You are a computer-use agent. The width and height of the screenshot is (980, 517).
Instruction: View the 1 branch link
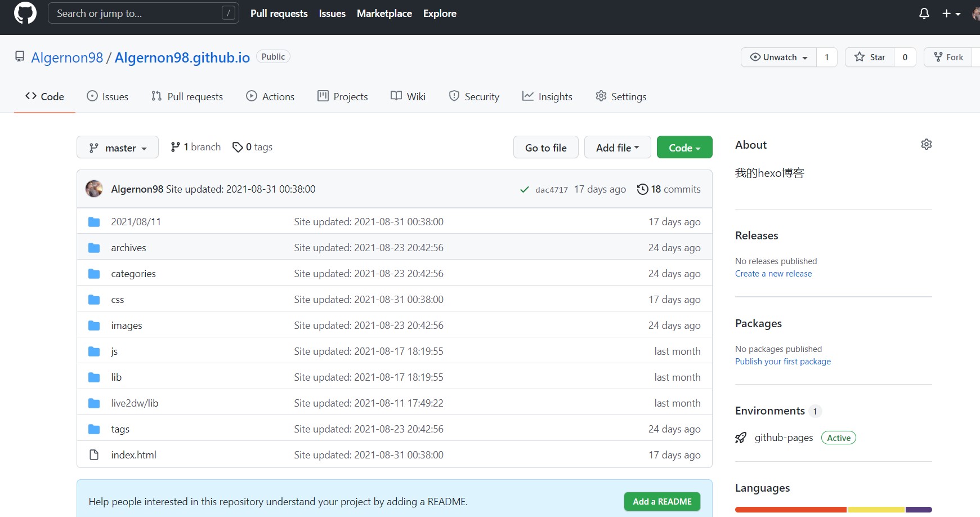click(x=195, y=147)
